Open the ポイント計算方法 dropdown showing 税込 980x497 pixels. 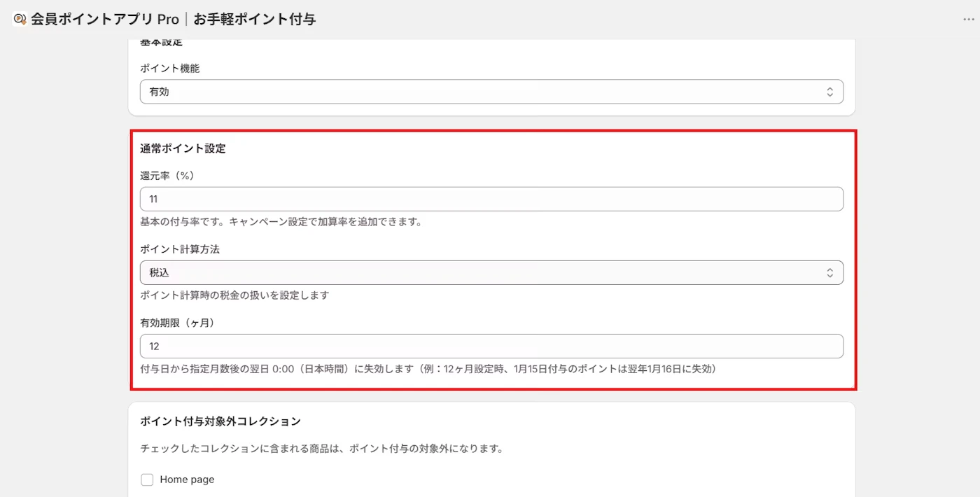coord(491,272)
